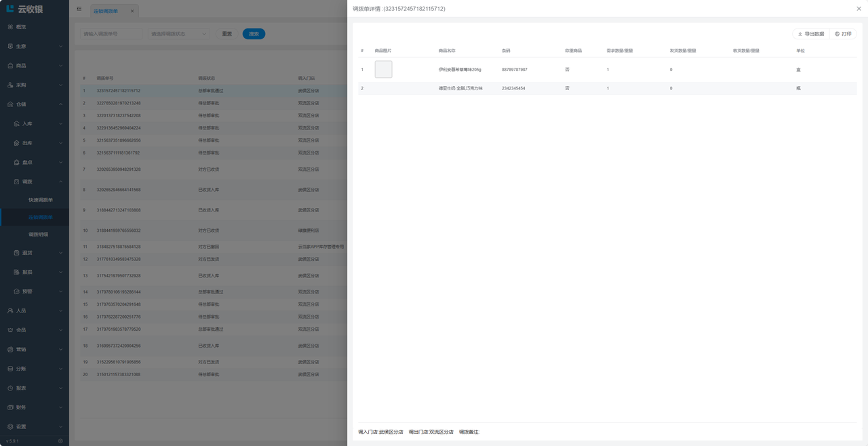
Task: Select 调拨明细 in the sidebar menu
Action: point(39,235)
